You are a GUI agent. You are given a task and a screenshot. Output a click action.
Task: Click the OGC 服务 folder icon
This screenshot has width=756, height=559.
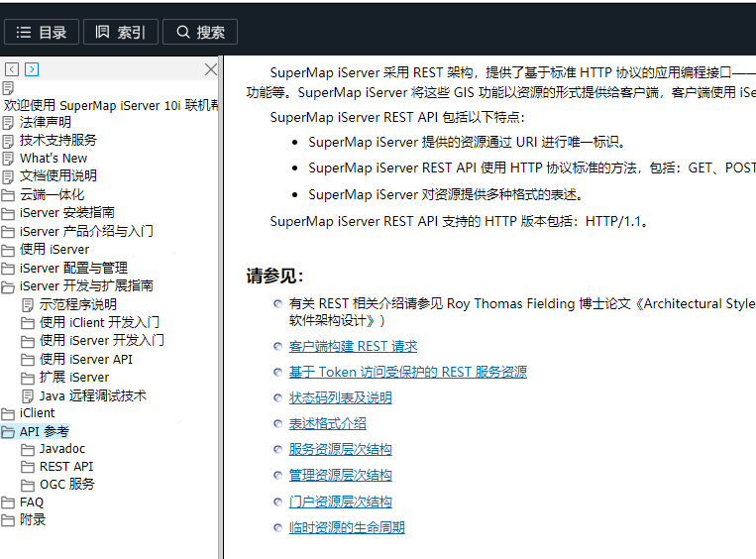point(28,485)
